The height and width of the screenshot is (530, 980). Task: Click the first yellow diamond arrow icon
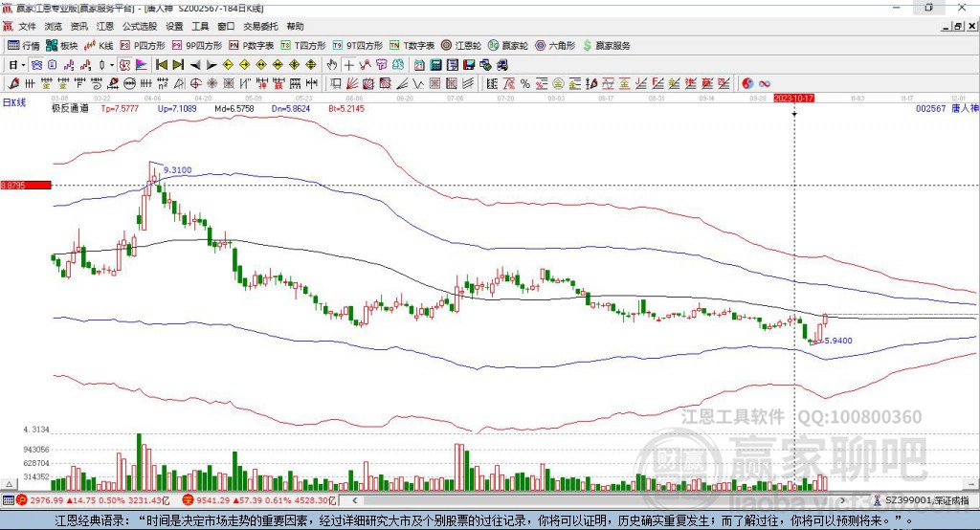228,65
